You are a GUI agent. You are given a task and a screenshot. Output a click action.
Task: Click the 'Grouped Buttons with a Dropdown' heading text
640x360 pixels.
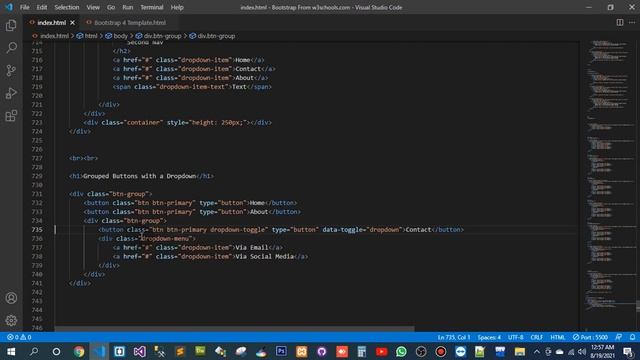tap(140, 176)
